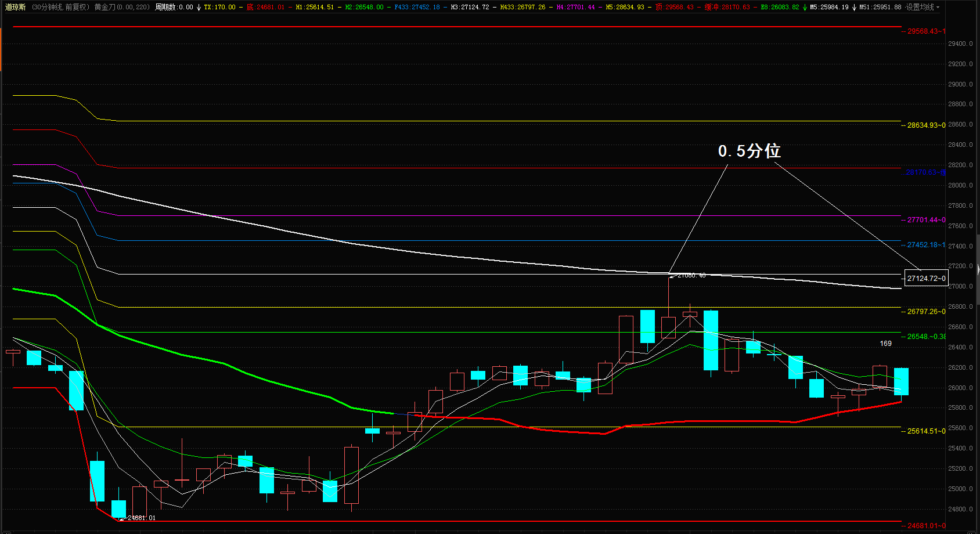Viewport: 980px width, 534px height.
Task: Click the 周期数:0.00 header value
Action: coord(174,7)
